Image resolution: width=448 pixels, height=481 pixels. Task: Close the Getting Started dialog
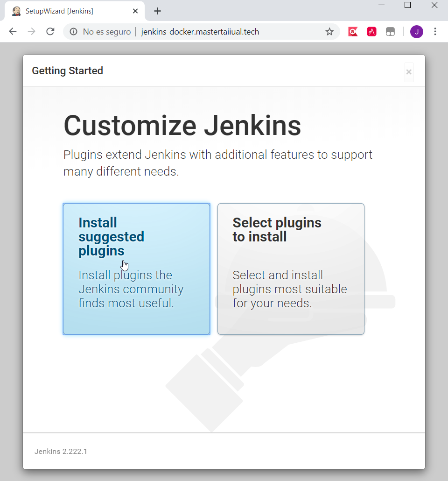[x=408, y=72]
